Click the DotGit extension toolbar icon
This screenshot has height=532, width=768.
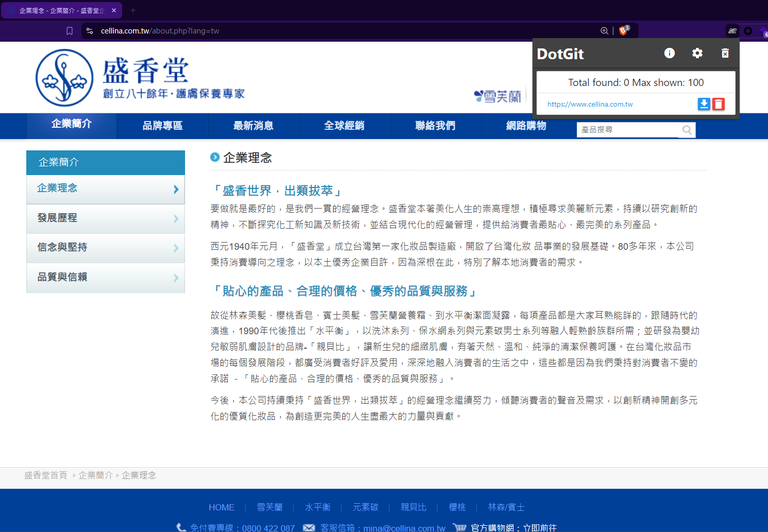click(732, 31)
